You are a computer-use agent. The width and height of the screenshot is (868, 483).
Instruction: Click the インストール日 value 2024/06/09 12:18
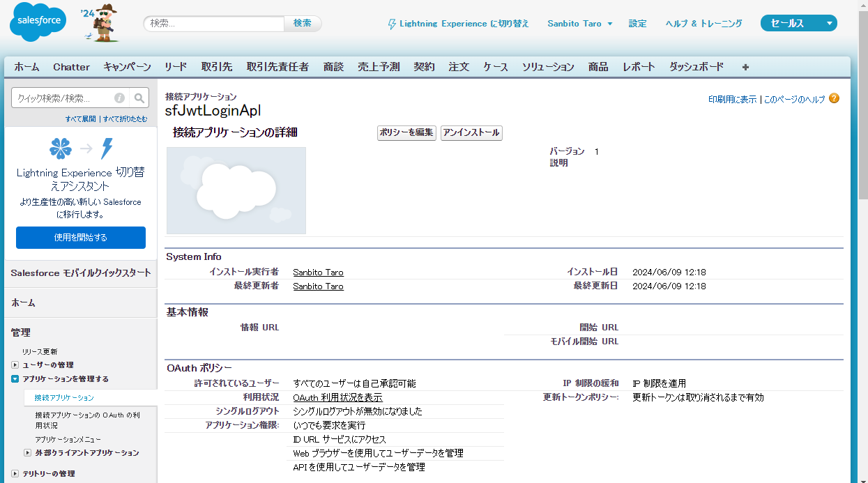(669, 273)
